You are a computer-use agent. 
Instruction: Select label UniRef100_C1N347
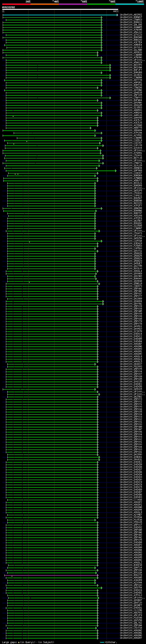pyautogui.click(x=131, y=173)
